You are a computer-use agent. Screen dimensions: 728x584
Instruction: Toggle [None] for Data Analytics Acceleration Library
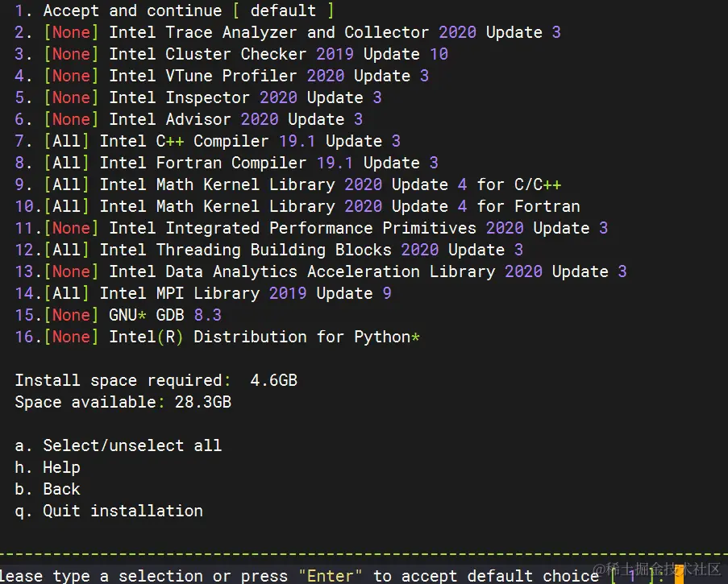pyautogui.click(x=71, y=272)
